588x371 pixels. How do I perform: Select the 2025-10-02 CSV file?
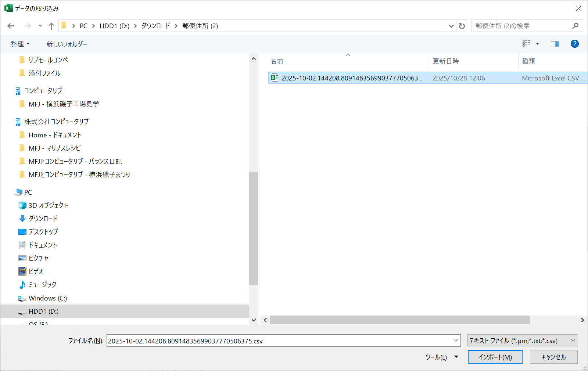click(351, 78)
